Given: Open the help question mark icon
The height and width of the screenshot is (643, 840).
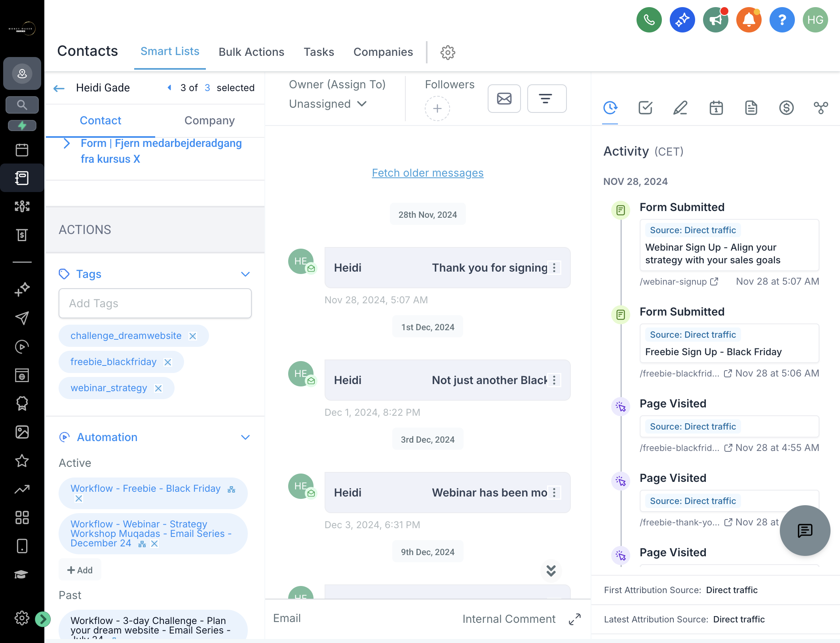Looking at the screenshot, I should (782, 20).
